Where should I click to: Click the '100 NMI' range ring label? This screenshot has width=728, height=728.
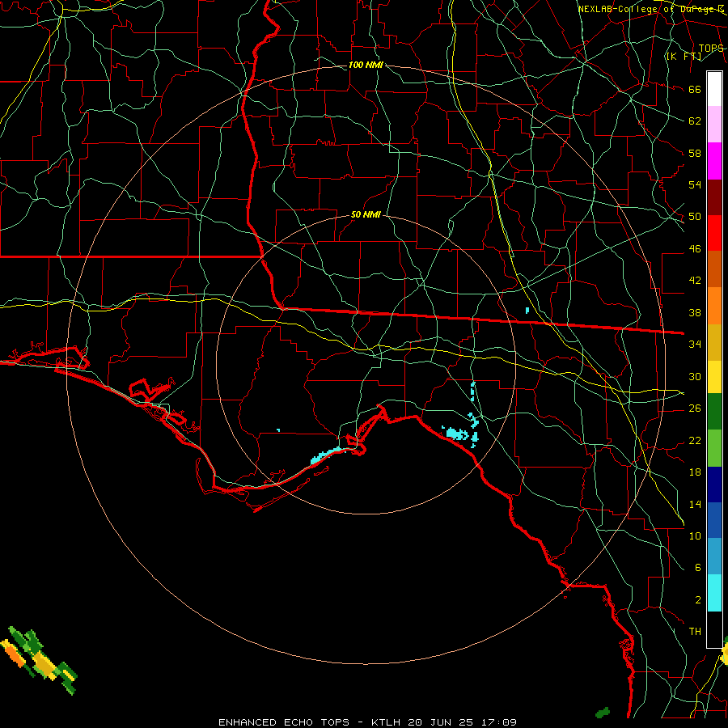point(366,65)
